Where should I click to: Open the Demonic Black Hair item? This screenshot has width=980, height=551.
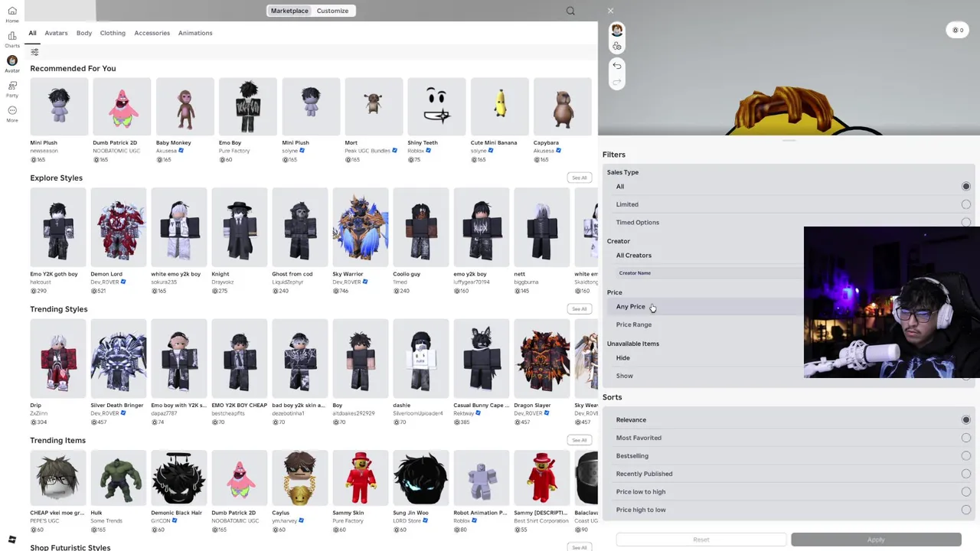178,479
